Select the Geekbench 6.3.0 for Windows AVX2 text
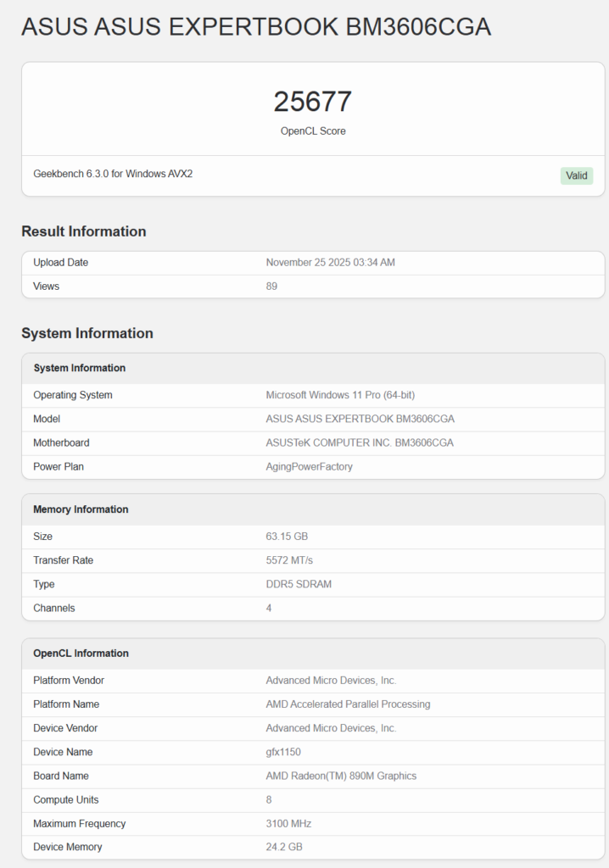This screenshot has width=609, height=868. coord(119,174)
